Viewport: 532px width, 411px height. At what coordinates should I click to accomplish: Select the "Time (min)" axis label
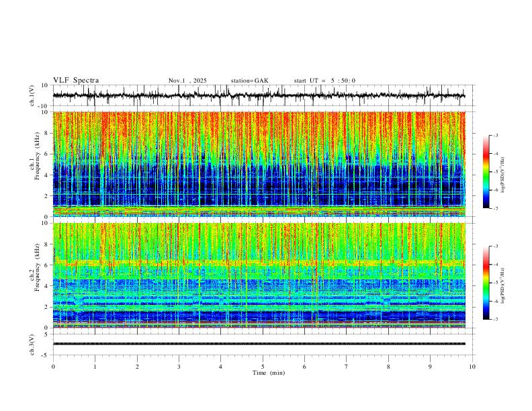[269, 373]
